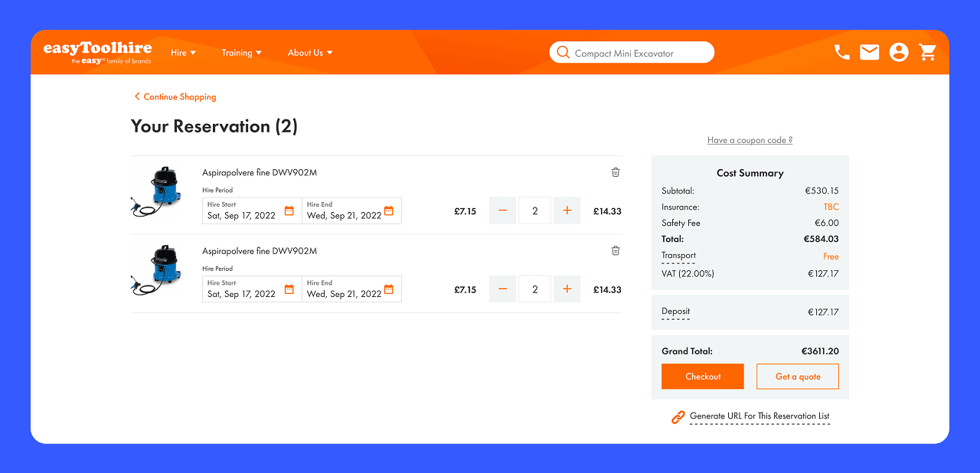Delete the first Aspirapolvere item with trash icon

tap(616, 172)
